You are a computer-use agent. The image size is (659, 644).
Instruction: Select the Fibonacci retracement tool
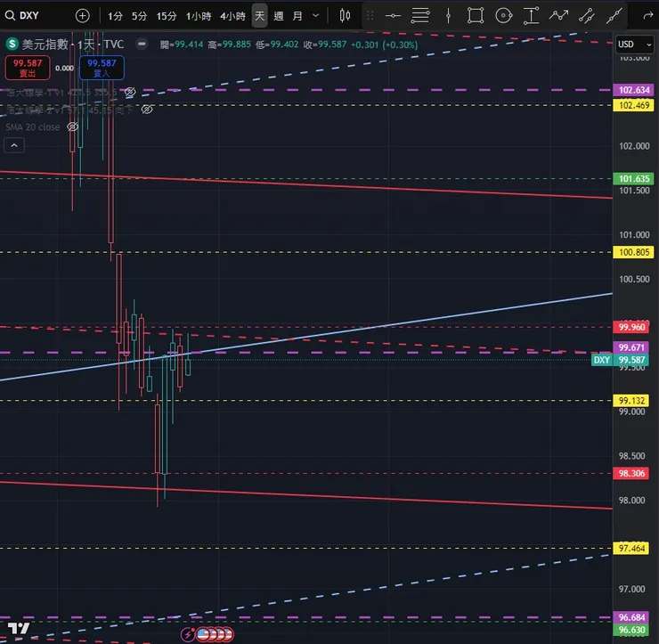[419, 16]
